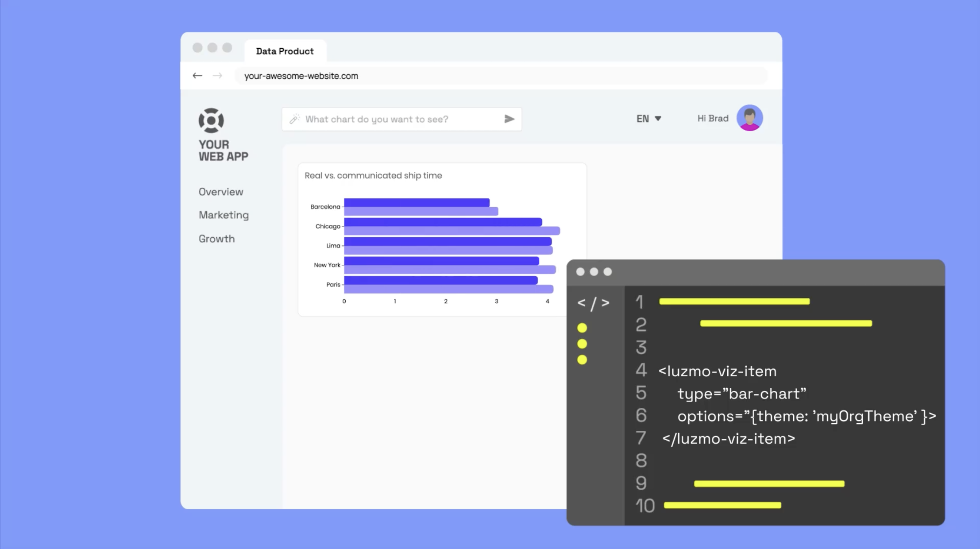Open the Overview section
Viewport: 980px width, 549px height.
(221, 192)
